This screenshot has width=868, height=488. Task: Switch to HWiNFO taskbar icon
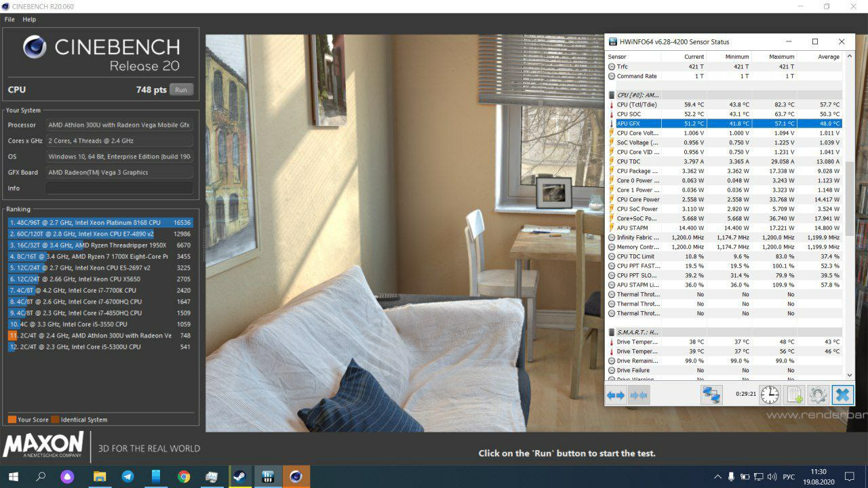coord(268,476)
